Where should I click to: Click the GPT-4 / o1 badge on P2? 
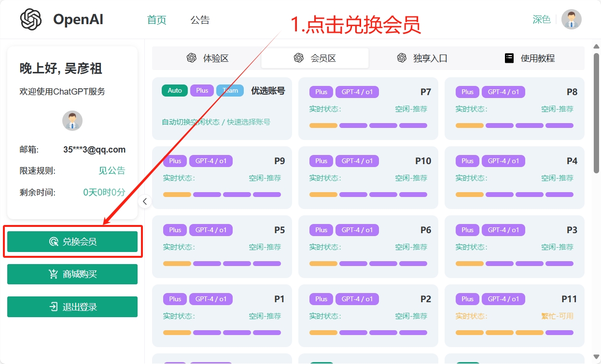coord(357,299)
